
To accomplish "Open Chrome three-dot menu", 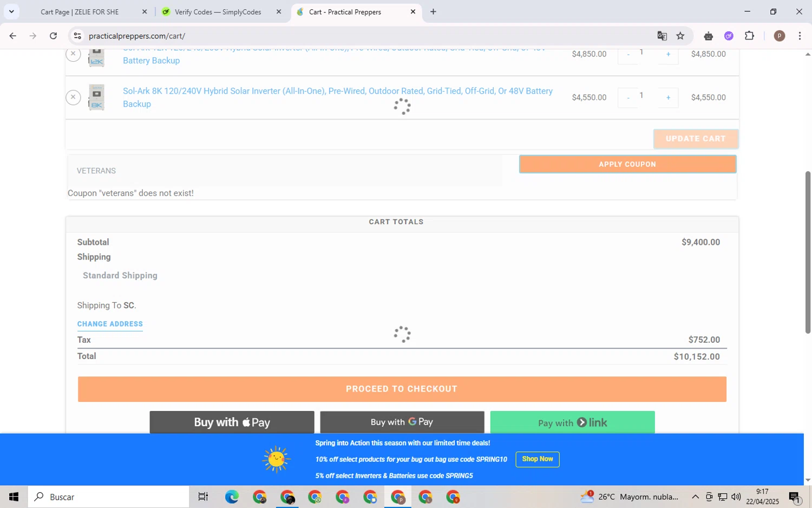I will (800, 36).
